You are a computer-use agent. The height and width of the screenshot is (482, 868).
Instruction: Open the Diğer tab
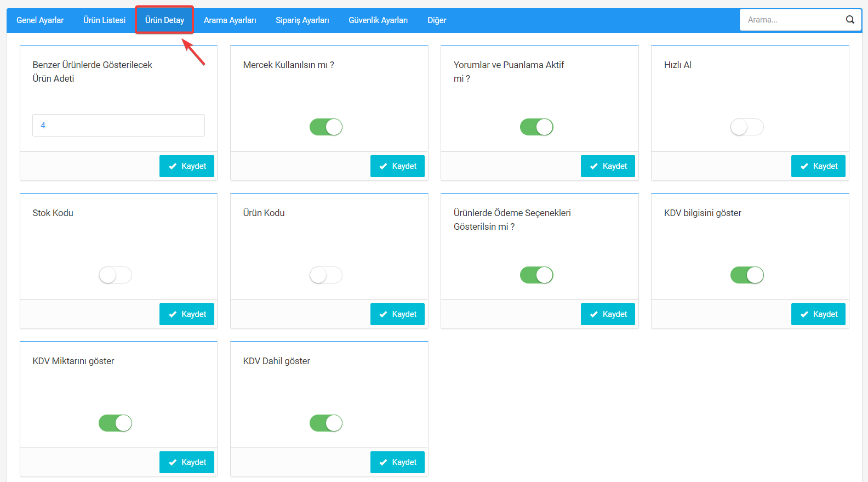coord(437,20)
